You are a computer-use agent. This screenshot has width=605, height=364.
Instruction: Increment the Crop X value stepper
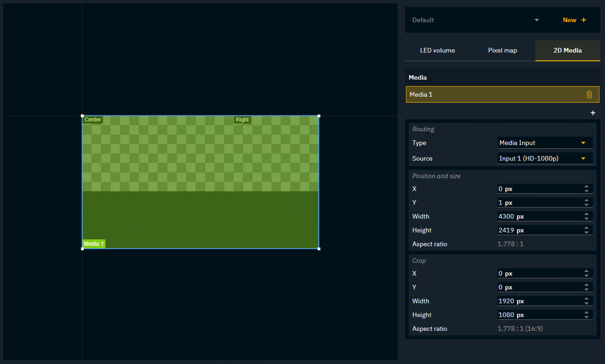tap(587, 271)
